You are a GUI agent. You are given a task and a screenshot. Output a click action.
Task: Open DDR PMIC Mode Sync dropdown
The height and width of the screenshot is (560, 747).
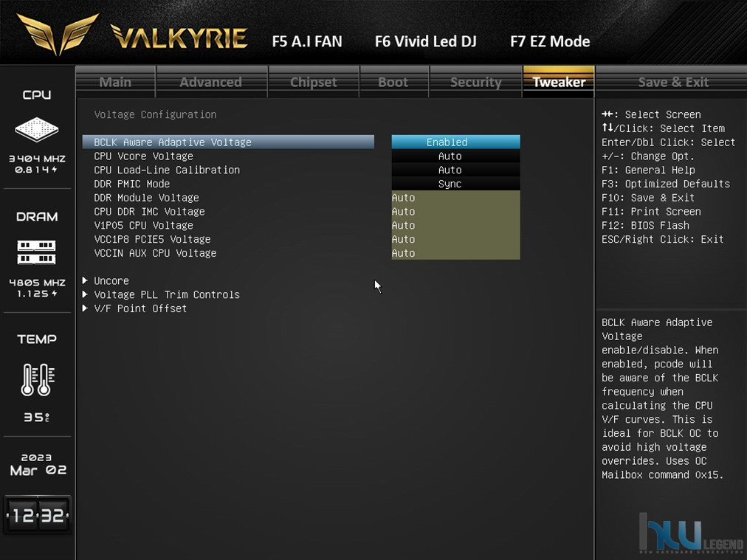click(x=455, y=183)
